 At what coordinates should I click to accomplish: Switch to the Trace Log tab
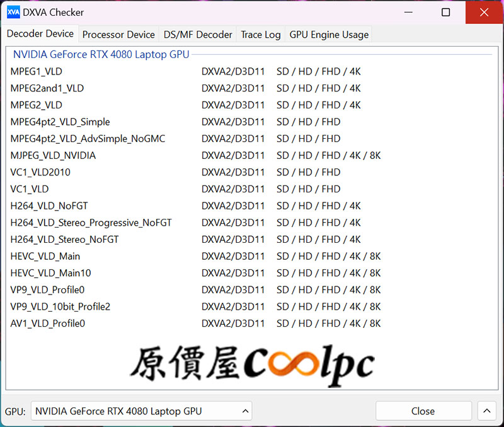(x=261, y=35)
